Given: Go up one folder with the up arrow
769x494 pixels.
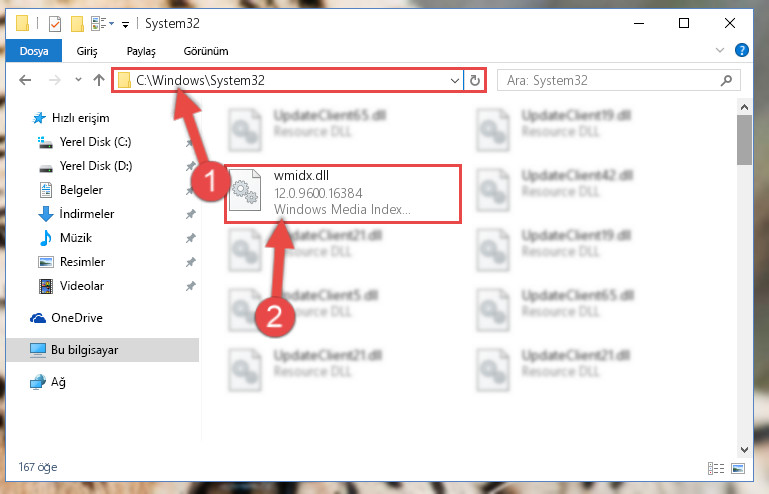Looking at the screenshot, I should tap(99, 80).
